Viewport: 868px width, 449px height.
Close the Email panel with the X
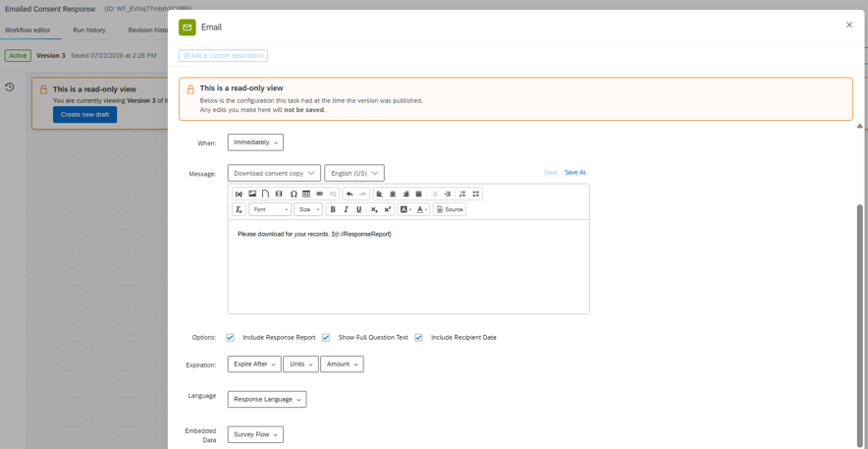pyautogui.click(x=849, y=25)
